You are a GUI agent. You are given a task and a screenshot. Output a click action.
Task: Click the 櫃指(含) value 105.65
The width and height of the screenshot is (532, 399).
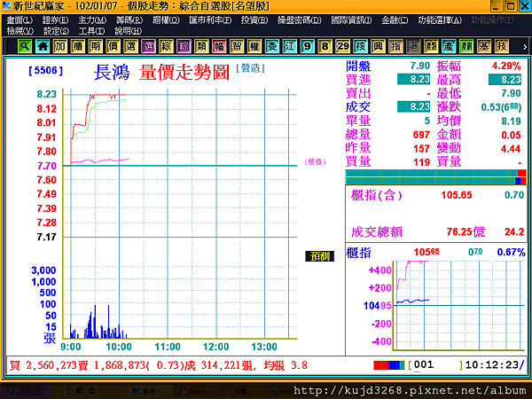pyautogui.click(x=457, y=195)
